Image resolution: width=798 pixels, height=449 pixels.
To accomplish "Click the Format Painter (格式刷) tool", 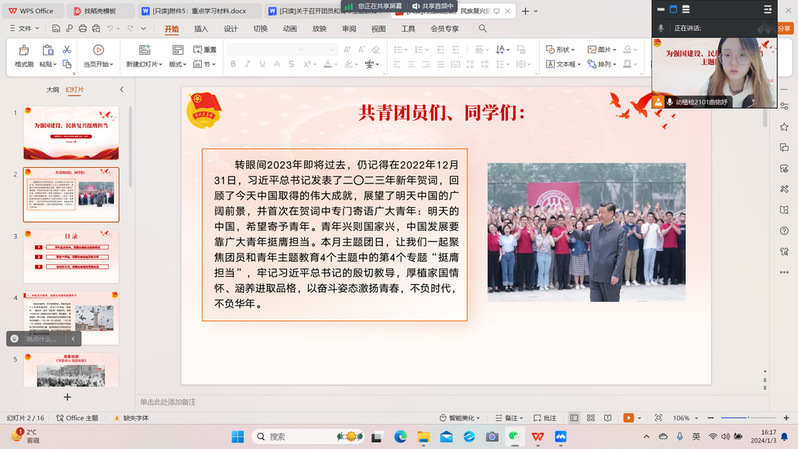I will tap(23, 55).
